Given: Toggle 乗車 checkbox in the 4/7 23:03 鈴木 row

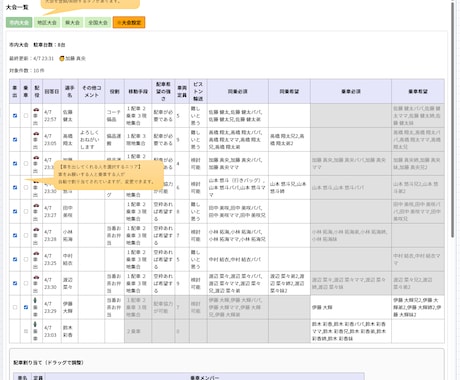Looking at the screenshot, I should click(x=26, y=331).
